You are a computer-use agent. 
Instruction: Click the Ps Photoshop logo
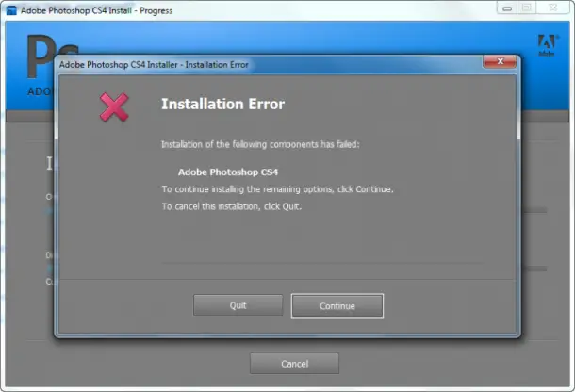click(41, 57)
